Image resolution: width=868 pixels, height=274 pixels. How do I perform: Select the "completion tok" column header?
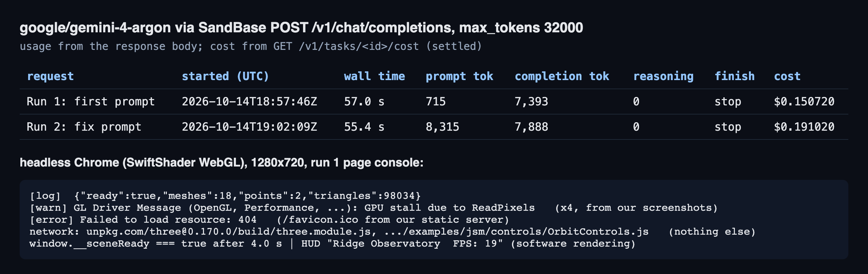[562, 76]
